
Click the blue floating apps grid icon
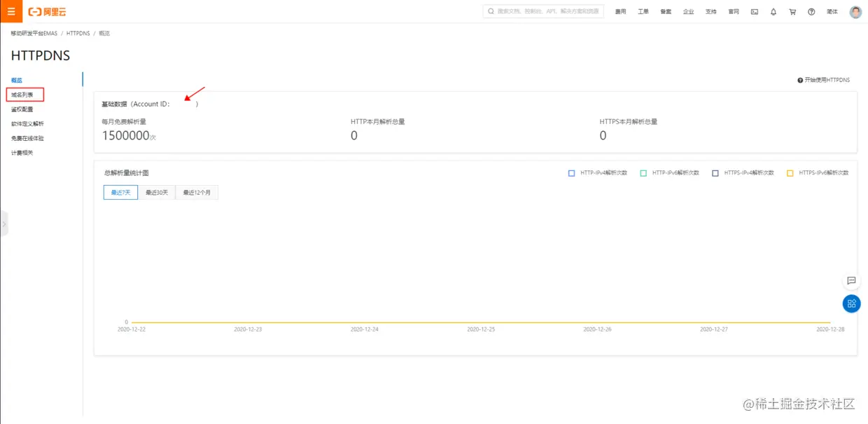point(851,303)
